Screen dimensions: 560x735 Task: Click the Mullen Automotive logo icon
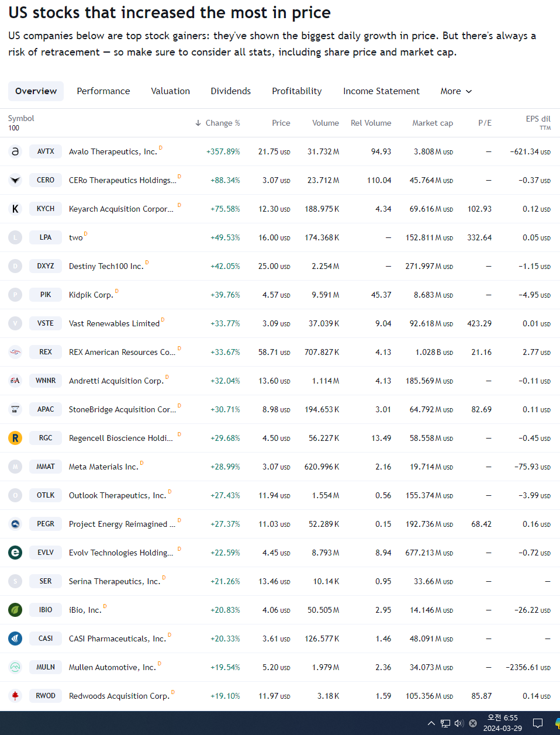click(x=15, y=667)
